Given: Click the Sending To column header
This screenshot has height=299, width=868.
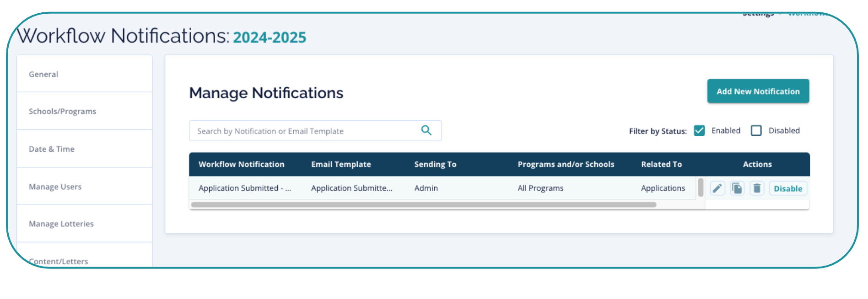Looking at the screenshot, I should (435, 165).
